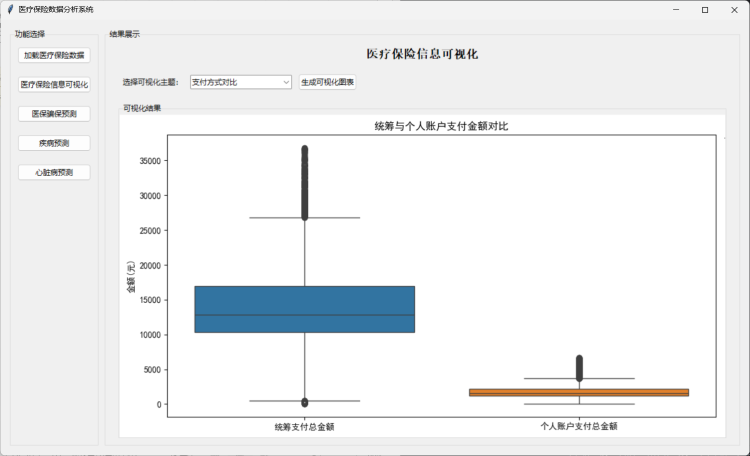Click the 统筹支付总金额 x-axis label
Image resolution: width=750 pixels, height=456 pixels.
pyautogui.click(x=304, y=426)
